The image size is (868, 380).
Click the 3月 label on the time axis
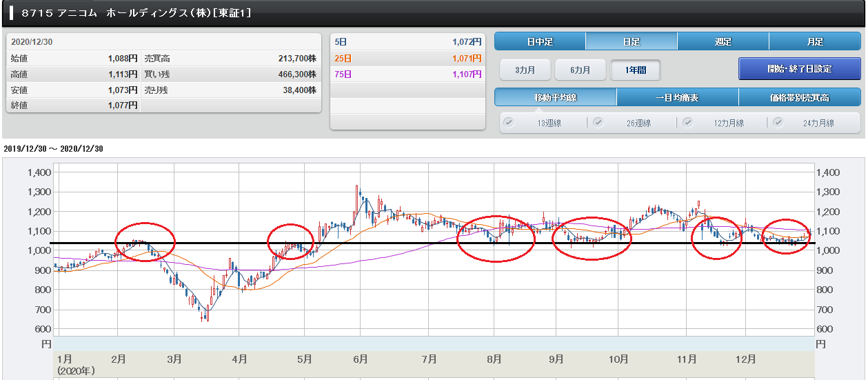point(174,359)
